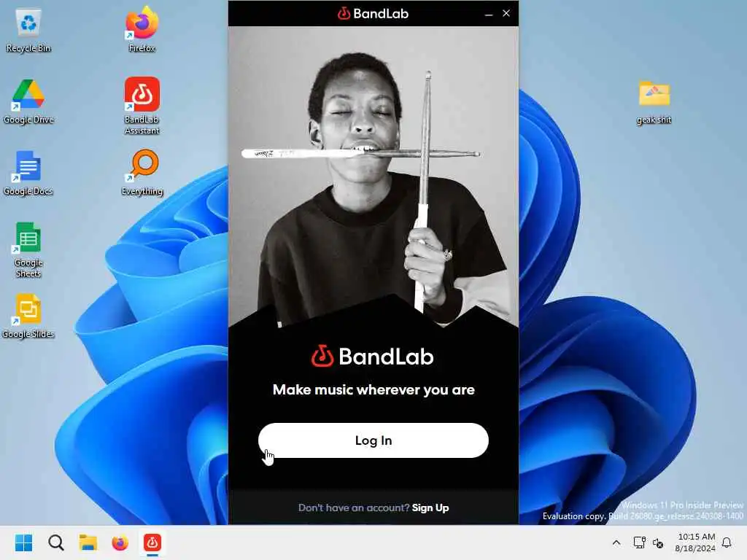This screenshot has height=560, width=747.
Task: Click the Sign Up link
Action: point(430,507)
